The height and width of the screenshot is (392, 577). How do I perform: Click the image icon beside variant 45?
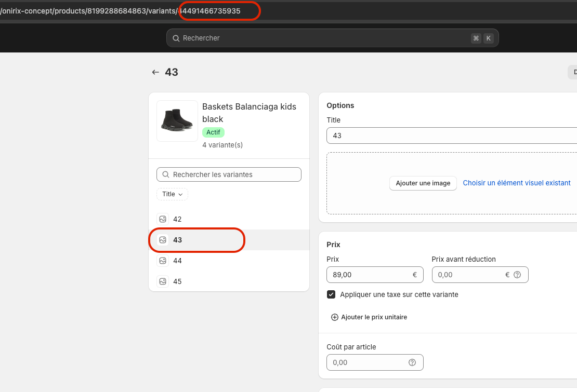click(163, 281)
